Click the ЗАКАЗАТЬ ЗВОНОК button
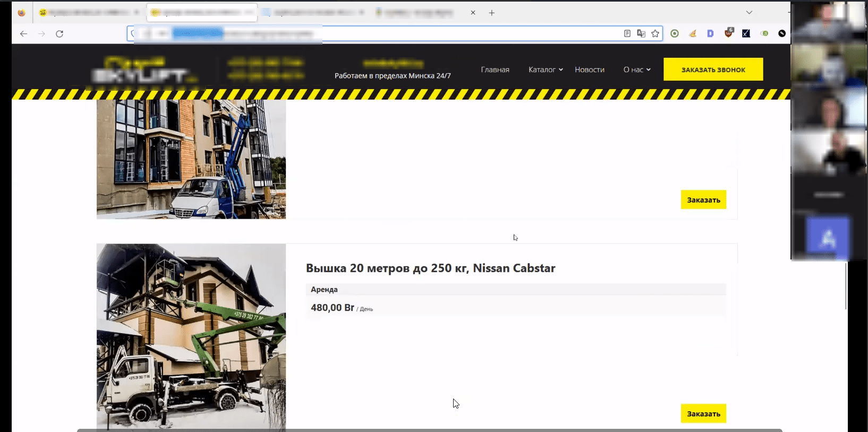The height and width of the screenshot is (432, 868). [x=713, y=70]
